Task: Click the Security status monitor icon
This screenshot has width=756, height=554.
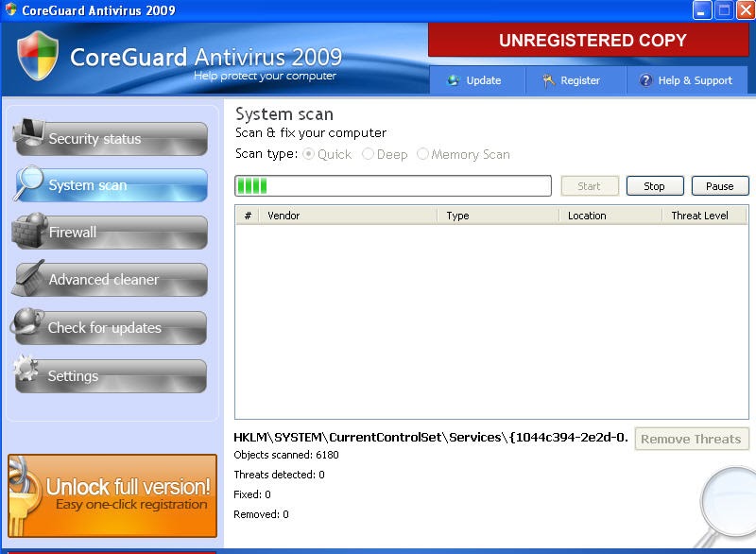Action: click(28, 131)
